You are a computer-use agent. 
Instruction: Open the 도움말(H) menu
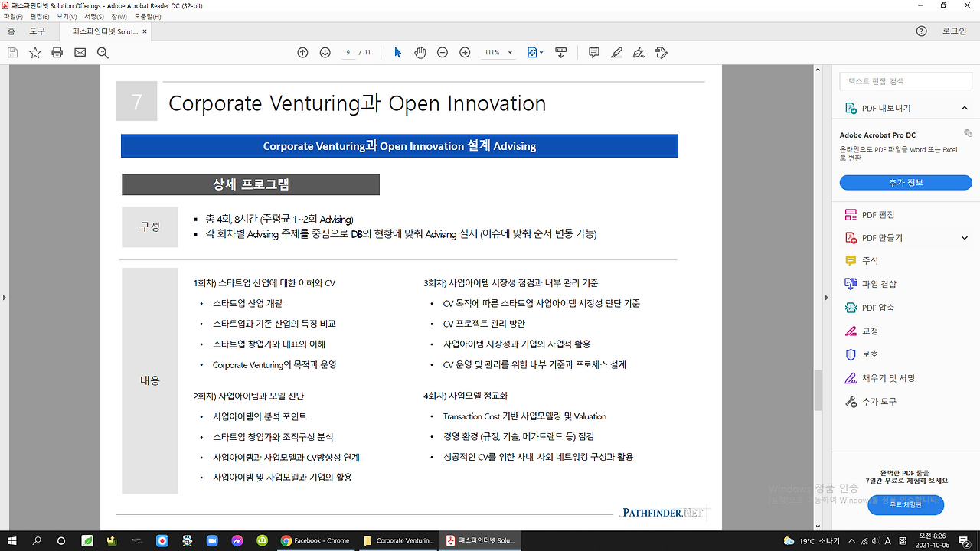148,16
